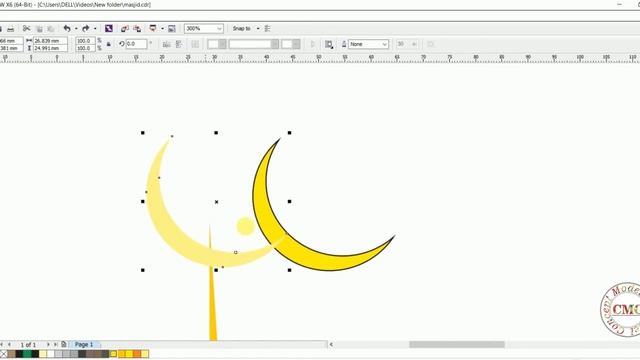Open the Undo history dropdown arrow
Image resolution: width=640 pixels, height=360 pixels.
pyautogui.click(x=76, y=29)
